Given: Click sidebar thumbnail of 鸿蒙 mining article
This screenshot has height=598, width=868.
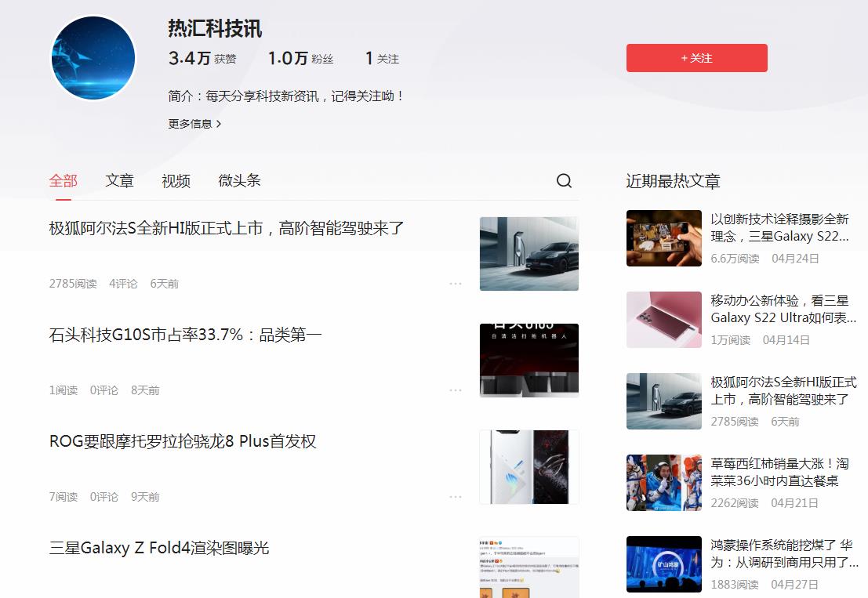Looking at the screenshot, I should [x=663, y=564].
